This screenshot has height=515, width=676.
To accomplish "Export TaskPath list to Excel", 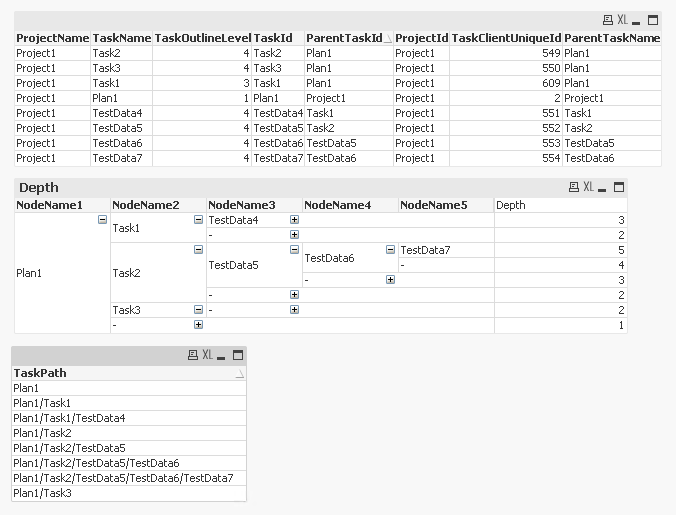I will [207, 355].
